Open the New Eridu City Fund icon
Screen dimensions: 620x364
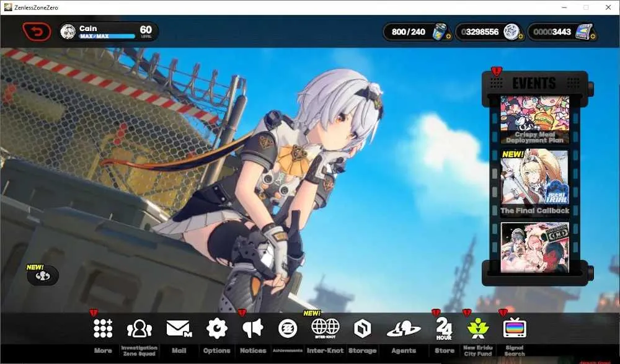click(x=477, y=329)
